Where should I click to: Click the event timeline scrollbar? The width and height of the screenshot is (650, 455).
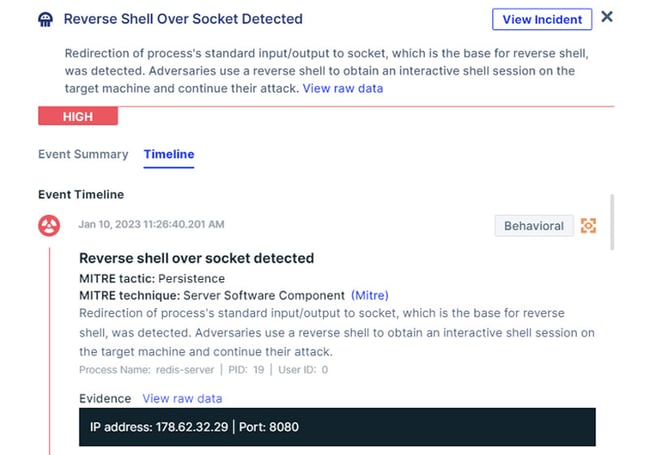(612, 222)
